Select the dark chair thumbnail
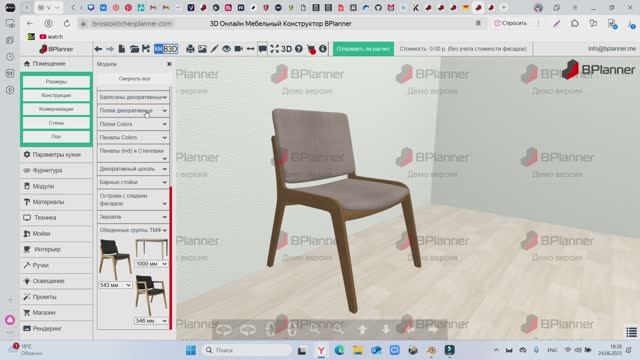Viewport: 640px width, 360px height. 115,259
